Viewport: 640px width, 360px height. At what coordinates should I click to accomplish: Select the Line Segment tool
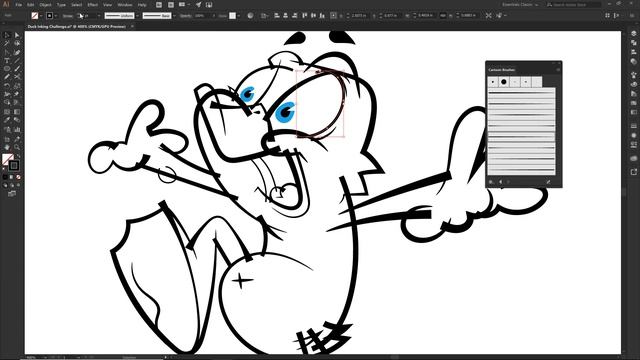17,60
